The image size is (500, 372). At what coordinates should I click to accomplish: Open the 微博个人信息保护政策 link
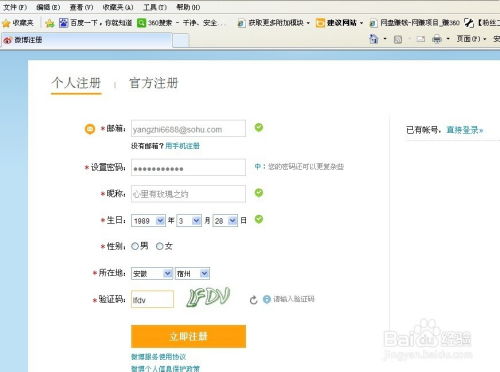165,368
